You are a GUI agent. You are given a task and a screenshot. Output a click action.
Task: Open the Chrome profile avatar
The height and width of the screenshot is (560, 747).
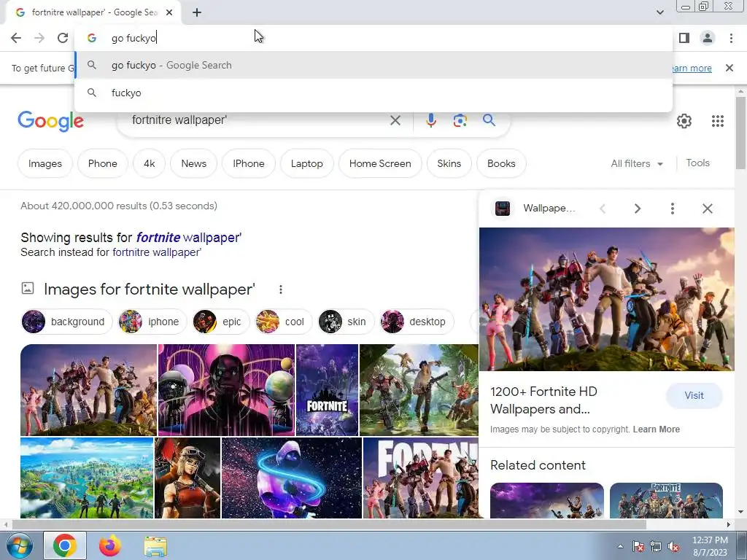708,38
